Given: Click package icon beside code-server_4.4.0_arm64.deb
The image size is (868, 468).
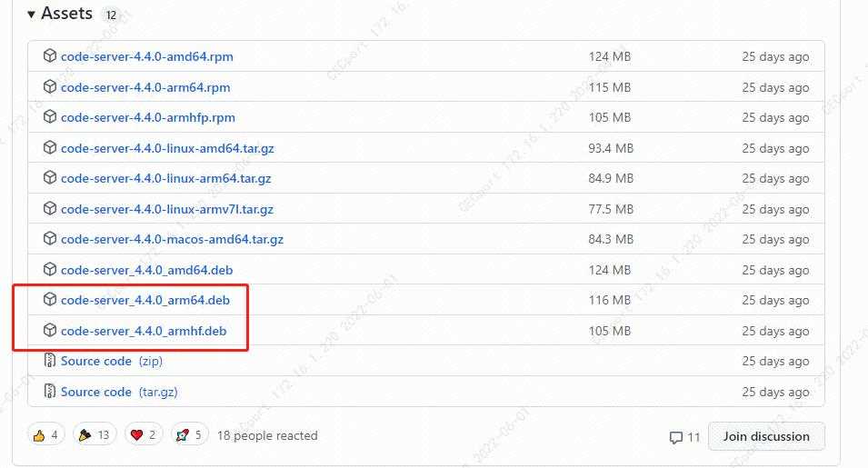Looking at the screenshot, I should 50,299.
